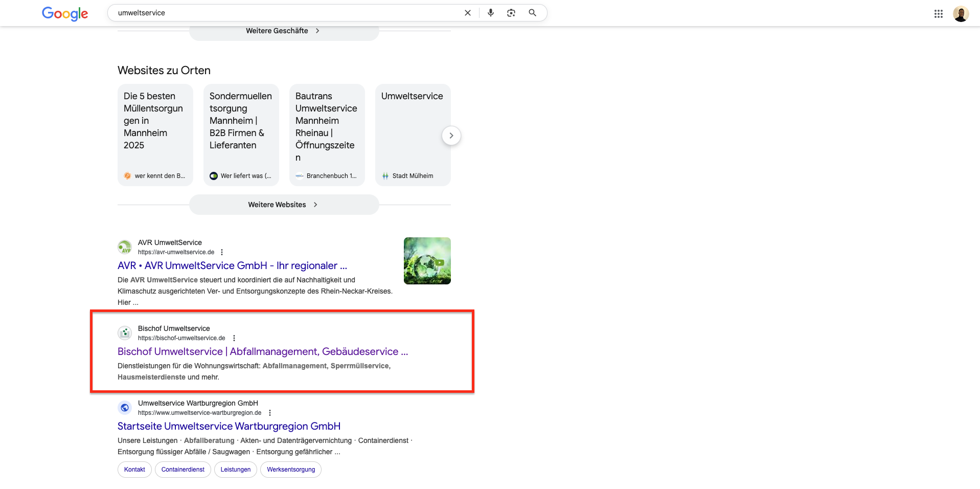Click the Bischof Umweltservice favicon
Viewport: 980px width, 489px height.
point(125,333)
